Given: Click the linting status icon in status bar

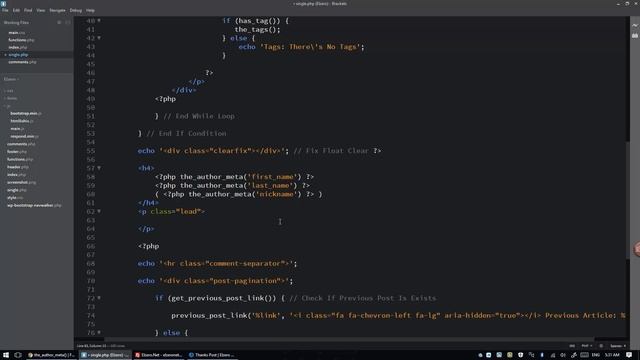Looking at the screenshot, I should click(x=601, y=346).
